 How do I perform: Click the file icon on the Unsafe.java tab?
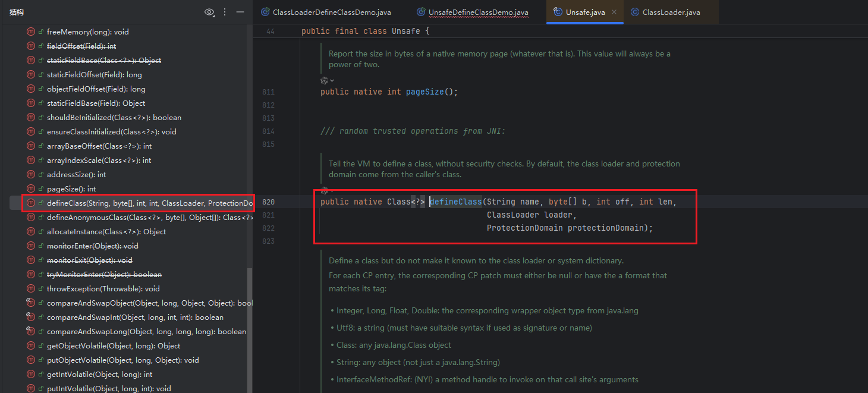point(557,12)
